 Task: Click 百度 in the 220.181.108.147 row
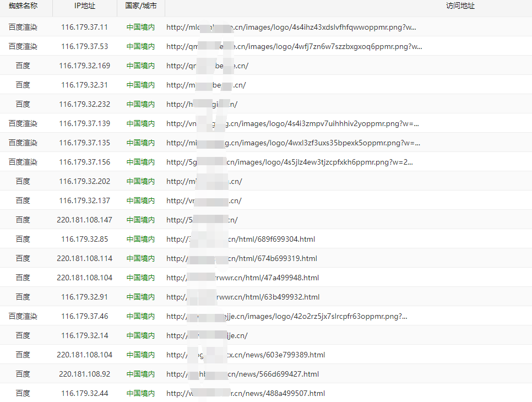tap(23, 220)
